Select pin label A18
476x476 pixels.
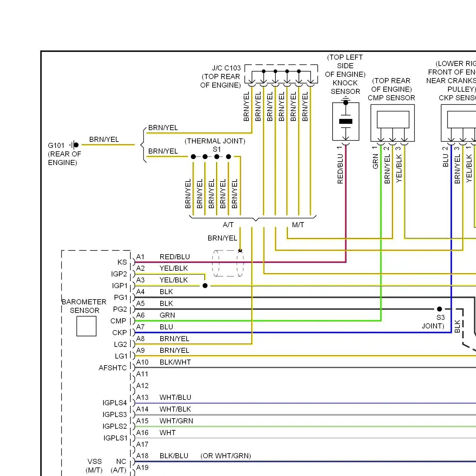[x=142, y=456]
